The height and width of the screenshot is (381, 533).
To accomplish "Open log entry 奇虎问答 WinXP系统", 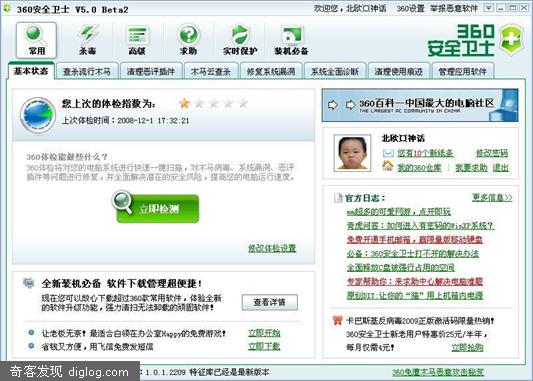I will coord(420,226).
